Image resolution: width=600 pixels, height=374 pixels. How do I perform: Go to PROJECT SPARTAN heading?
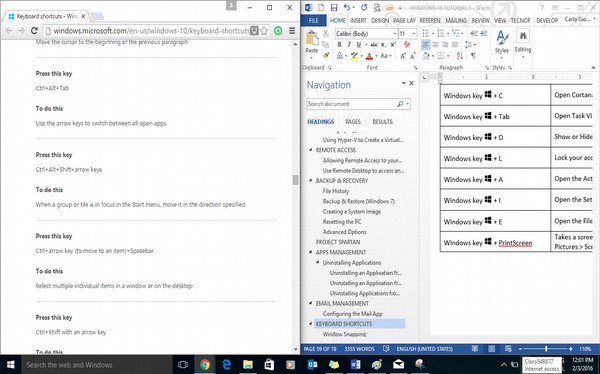(338, 242)
